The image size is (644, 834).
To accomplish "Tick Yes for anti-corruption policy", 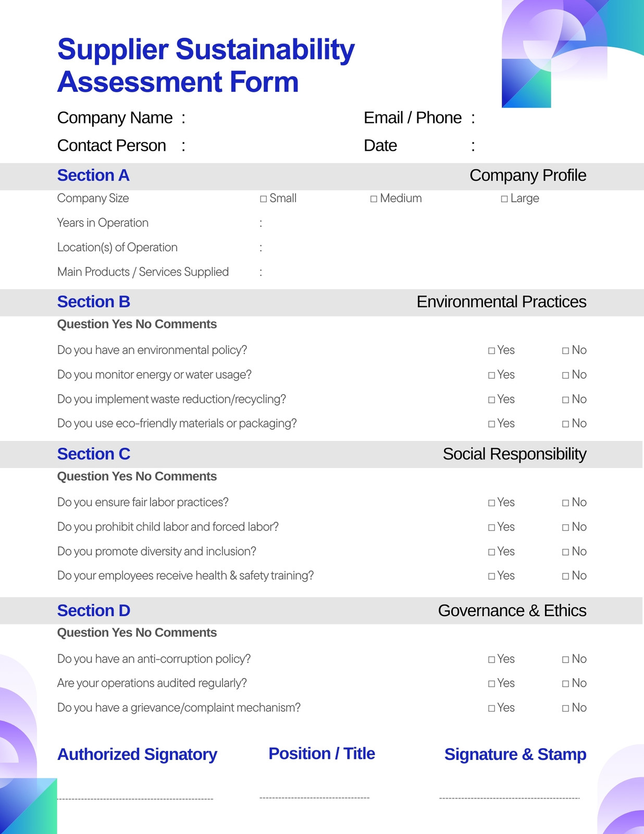I will point(491,660).
